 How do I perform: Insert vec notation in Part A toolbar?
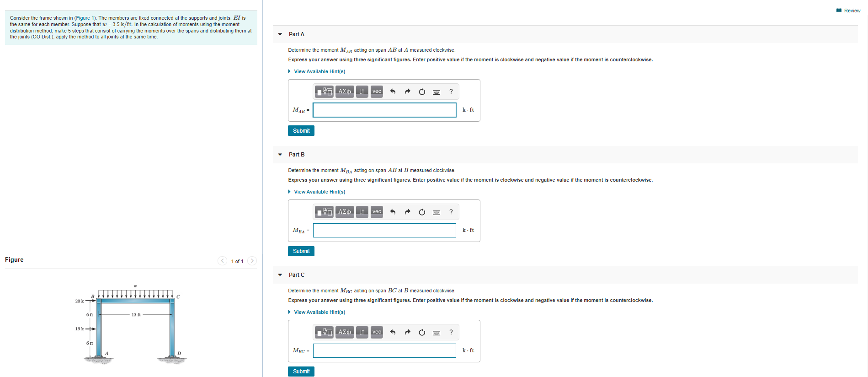coord(377,92)
